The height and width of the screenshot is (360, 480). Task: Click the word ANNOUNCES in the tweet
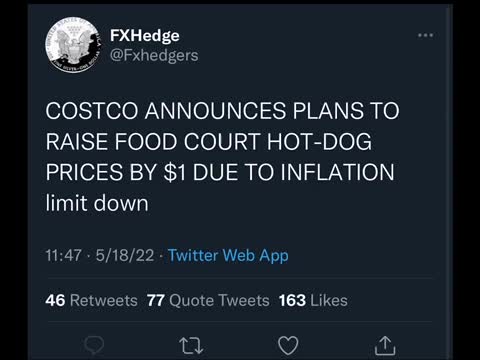tap(215, 111)
